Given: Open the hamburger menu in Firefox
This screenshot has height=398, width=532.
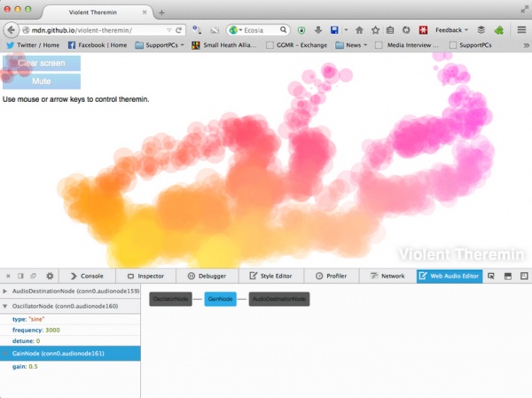Looking at the screenshot, I should [521, 29].
